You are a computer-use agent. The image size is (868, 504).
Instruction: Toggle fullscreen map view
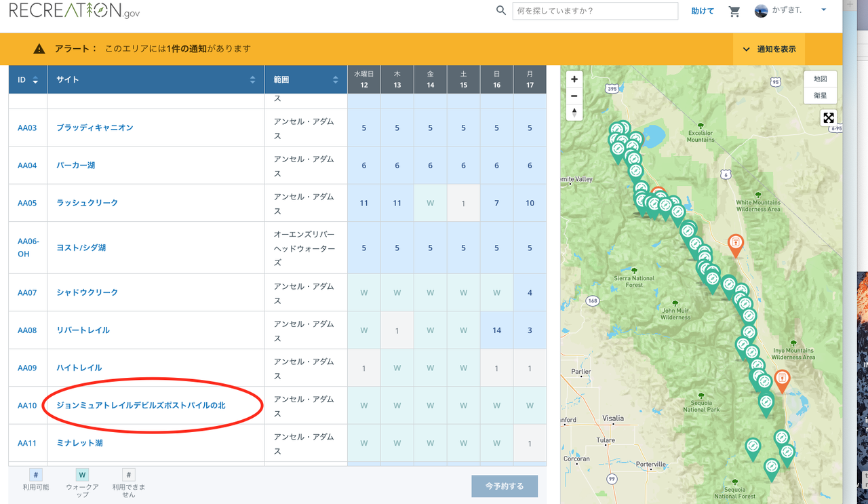pyautogui.click(x=828, y=118)
